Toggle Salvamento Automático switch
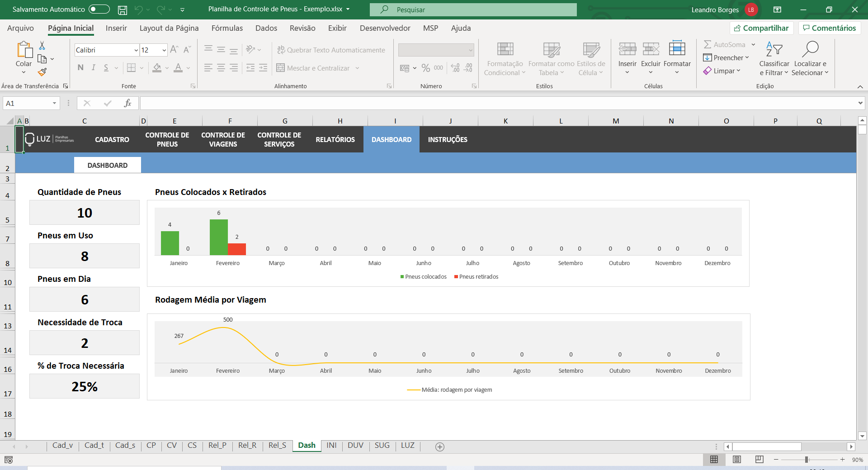 coord(99,9)
